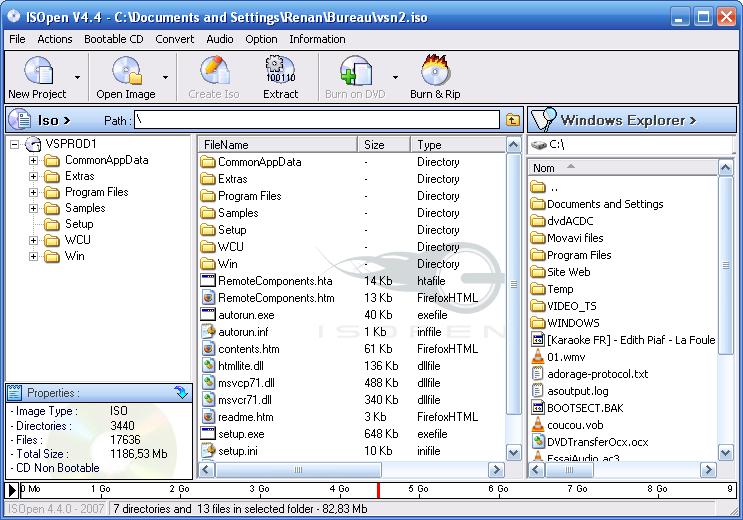Open the Open Image dropdown arrow
The image size is (743, 520).
(165, 77)
